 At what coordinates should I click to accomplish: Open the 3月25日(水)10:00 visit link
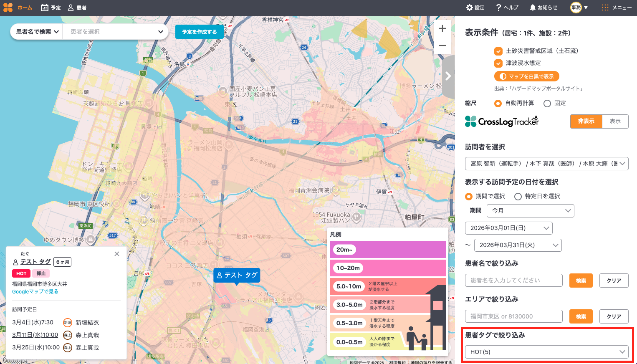[x=36, y=347]
